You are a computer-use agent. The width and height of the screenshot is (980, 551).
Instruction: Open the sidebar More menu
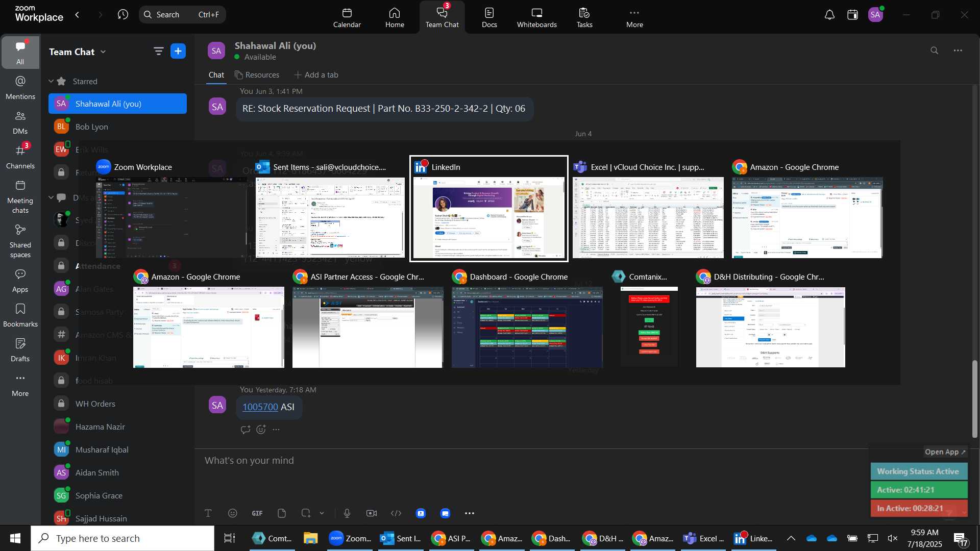(20, 385)
